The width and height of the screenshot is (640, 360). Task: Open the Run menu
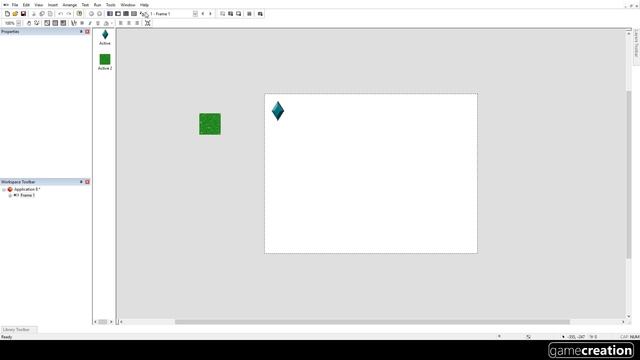pos(98,5)
